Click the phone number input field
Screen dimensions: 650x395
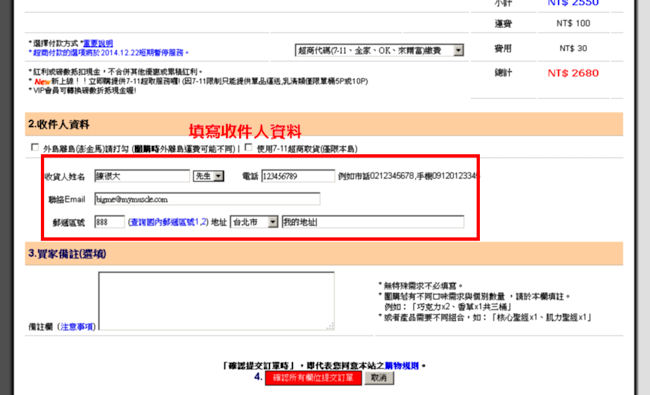click(298, 176)
